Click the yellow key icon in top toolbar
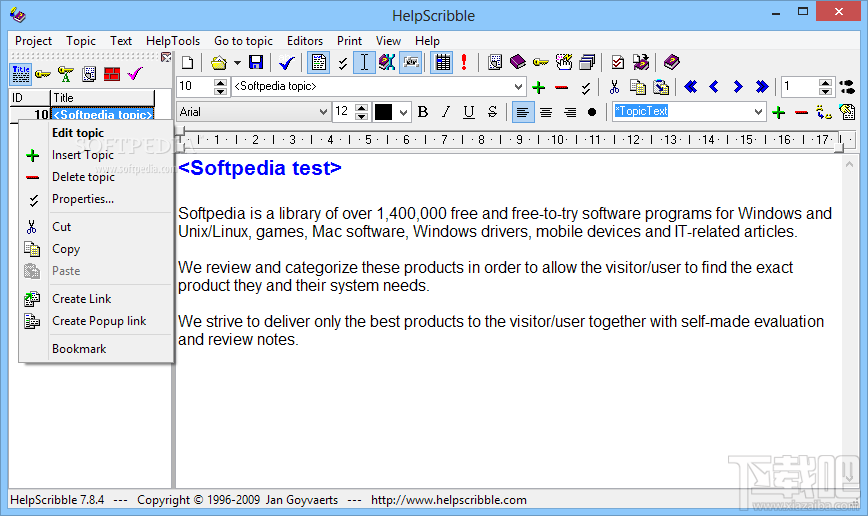The height and width of the screenshot is (516, 868). [x=541, y=62]
